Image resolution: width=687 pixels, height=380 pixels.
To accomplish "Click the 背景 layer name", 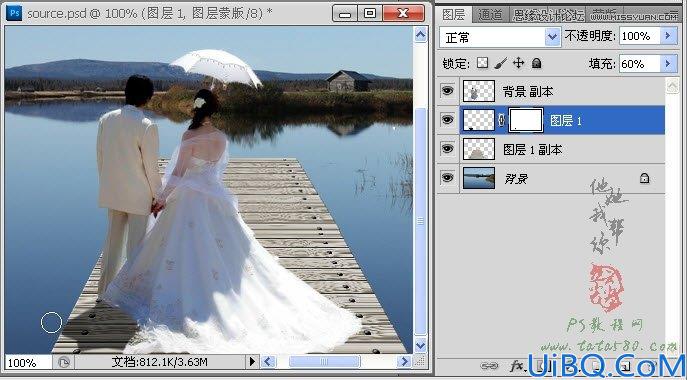I will tap(516, 178).
